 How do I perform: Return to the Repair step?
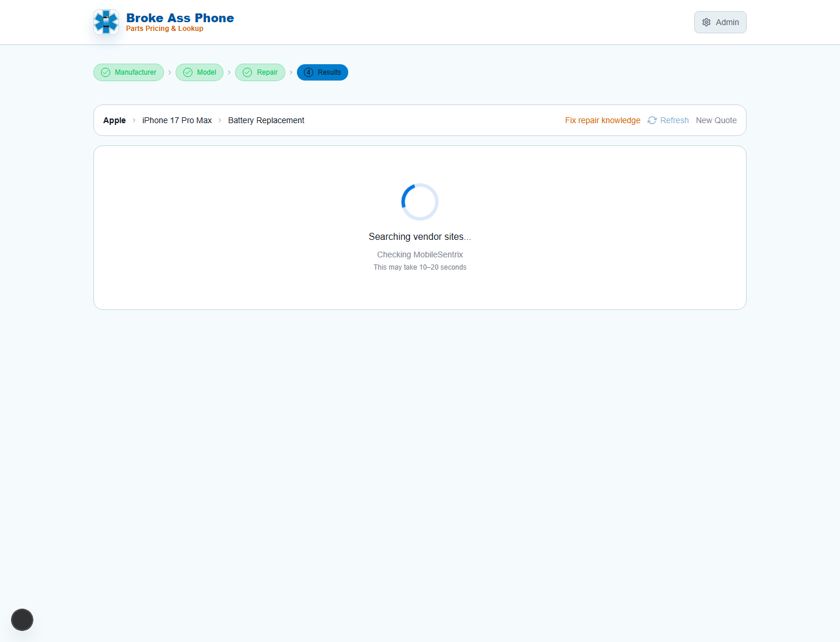pyautogui.click(x=260, y=72)
